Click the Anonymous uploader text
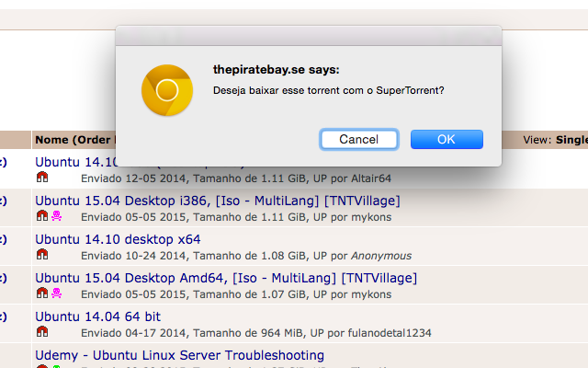The height and width of the screenshot is (368, 588). 381,256
